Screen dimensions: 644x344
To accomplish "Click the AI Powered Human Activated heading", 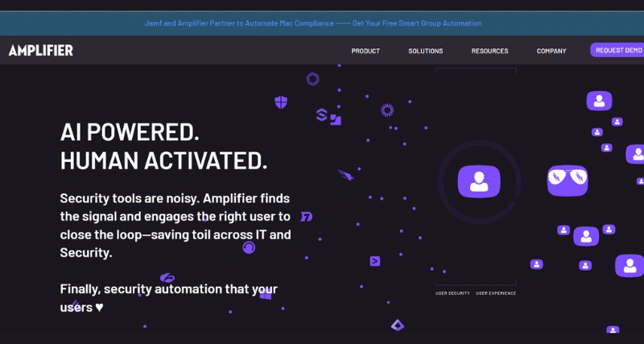I will click(x=163, y=146).
